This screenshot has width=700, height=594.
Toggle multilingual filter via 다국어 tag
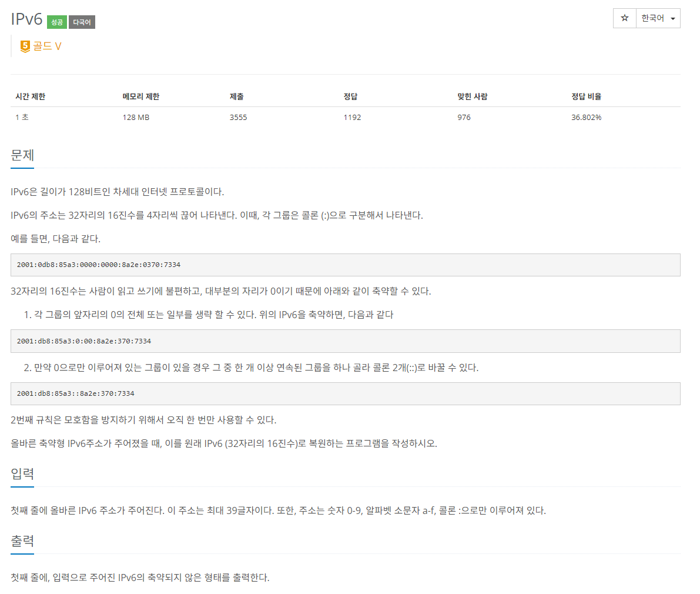click(x=81, y=22)
